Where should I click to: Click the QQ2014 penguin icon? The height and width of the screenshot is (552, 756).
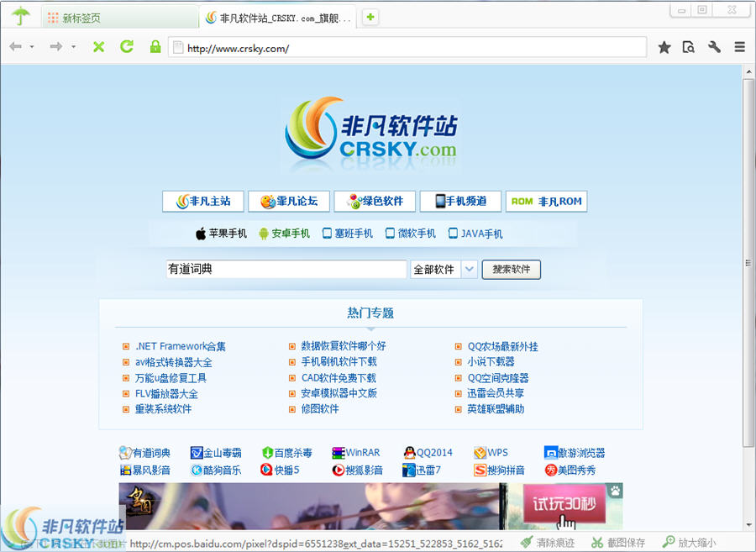coord(410,453)
